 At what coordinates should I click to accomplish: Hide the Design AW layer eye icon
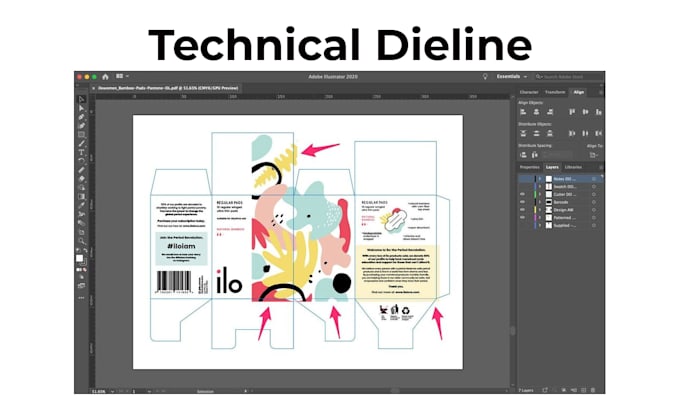(522, 210)
